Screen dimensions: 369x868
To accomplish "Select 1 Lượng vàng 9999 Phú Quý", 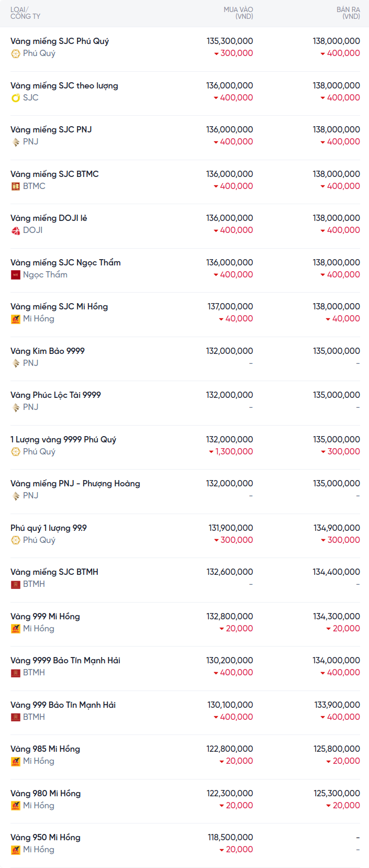I will tap(63, 440).
